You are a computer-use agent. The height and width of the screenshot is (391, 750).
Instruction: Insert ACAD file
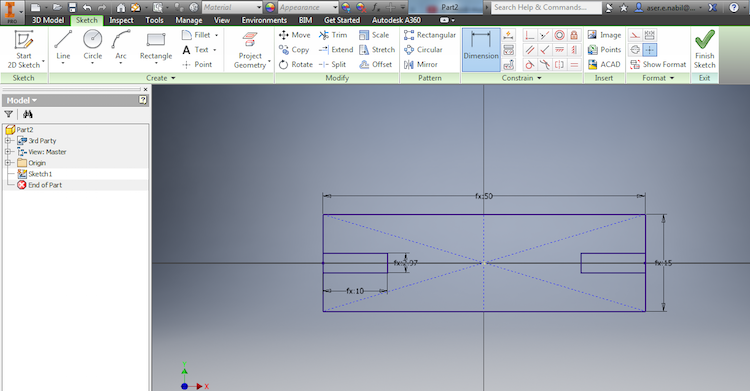[604, 64]
